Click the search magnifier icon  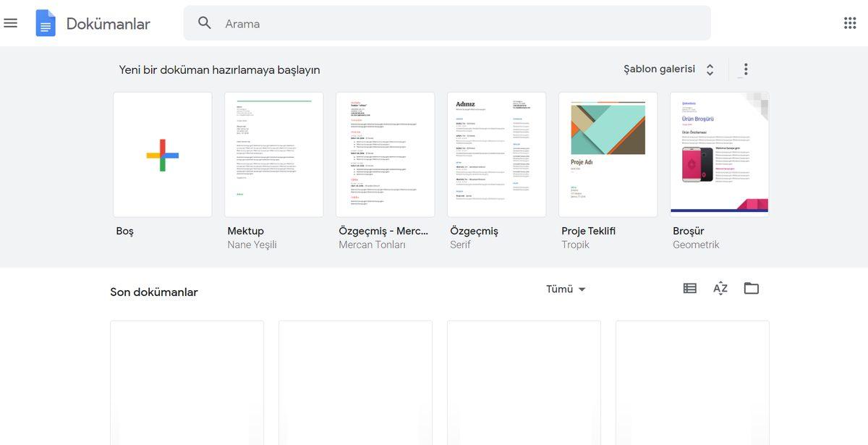point(203,22)
